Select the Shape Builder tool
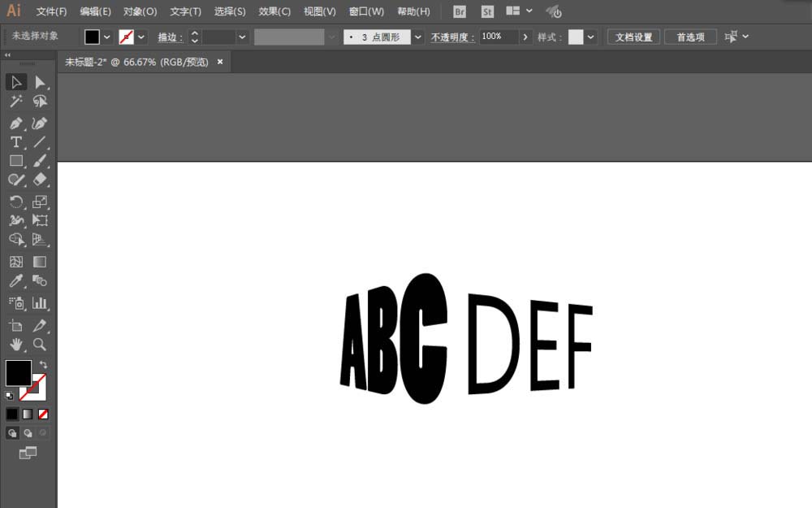The width and height of the screenshot is (812, 508). 16,240
